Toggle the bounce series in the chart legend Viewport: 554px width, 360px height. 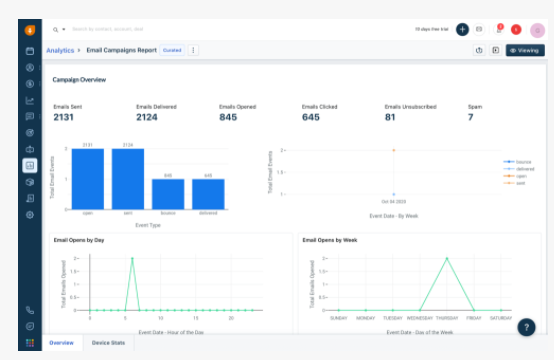point(517,162)
